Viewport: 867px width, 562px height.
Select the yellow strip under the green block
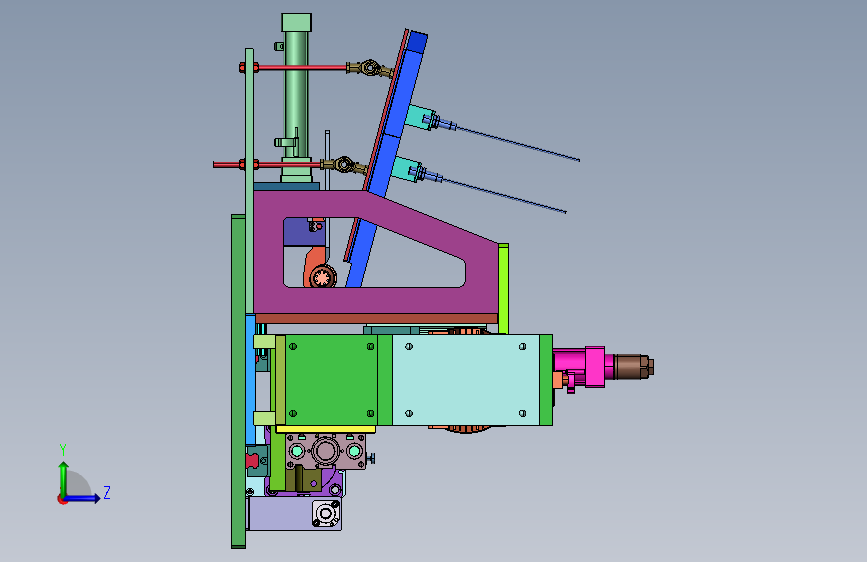click(x=326, y=429)
